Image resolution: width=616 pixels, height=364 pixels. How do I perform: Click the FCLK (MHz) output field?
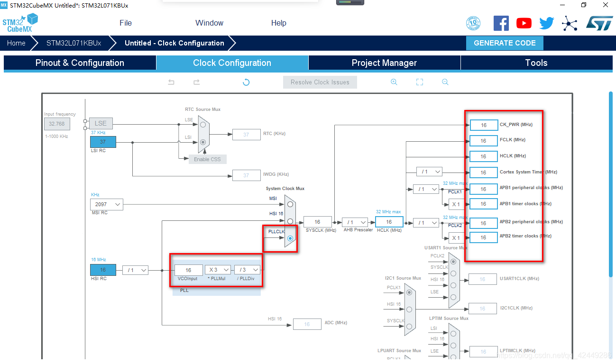coord(484,141)
